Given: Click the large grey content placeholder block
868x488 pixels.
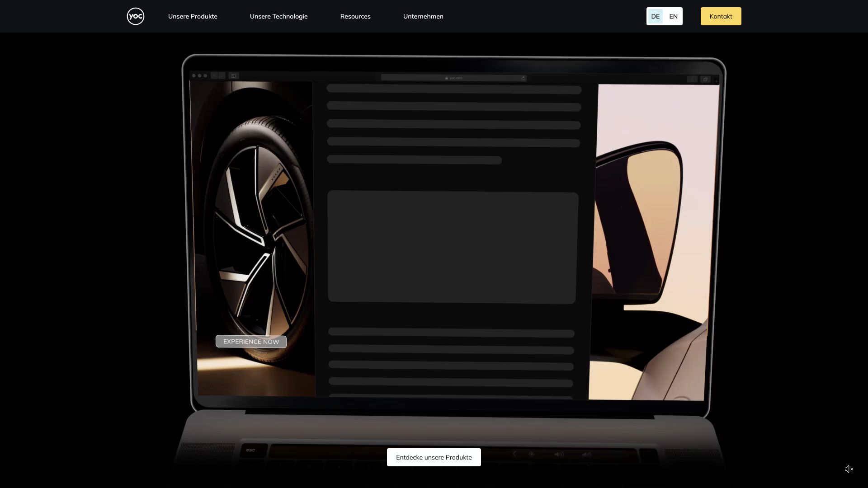Looking at the screenshot, I should 452,247.
